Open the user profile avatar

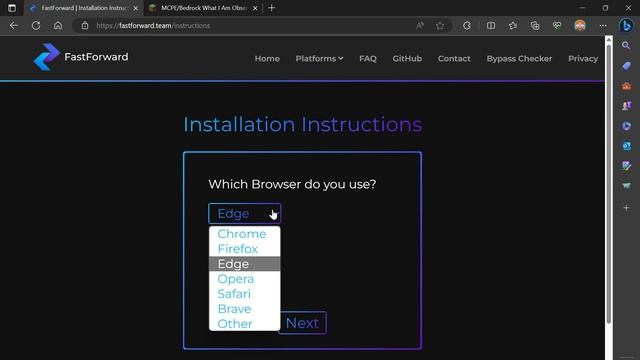click(x=580, y=25)
